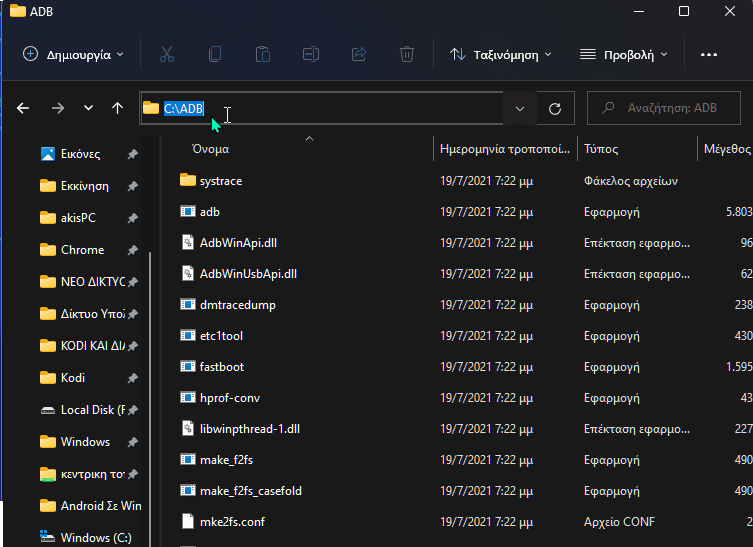Click the C:\ADB address bar field
The image size is (753, 547).
click(322, 109)
